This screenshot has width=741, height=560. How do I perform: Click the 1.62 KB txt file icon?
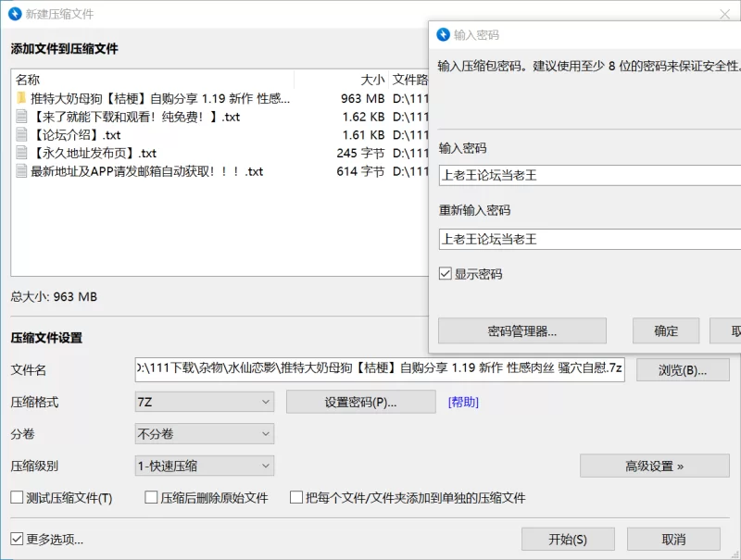click(21, 117)
